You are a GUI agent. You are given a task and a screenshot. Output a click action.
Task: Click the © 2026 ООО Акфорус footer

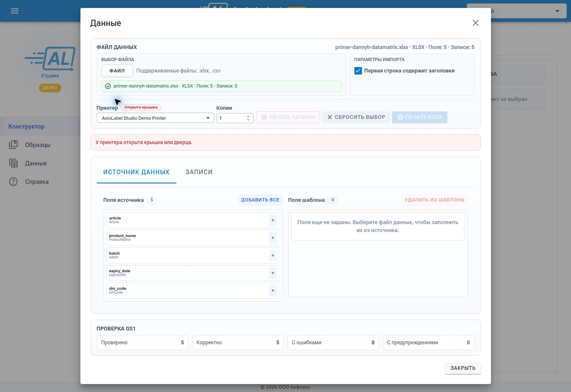point(285,387)
